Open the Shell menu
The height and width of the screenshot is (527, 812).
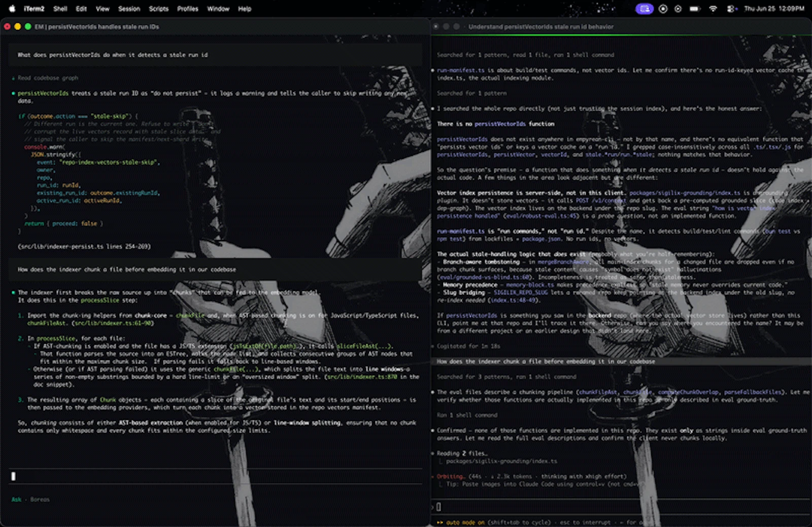pyautogui.click(x=60, y=9)
